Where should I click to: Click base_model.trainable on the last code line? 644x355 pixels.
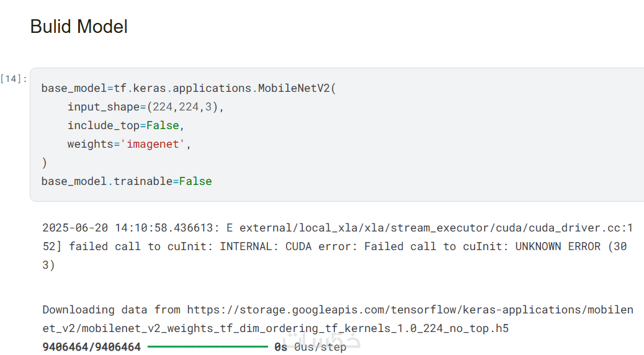(x=106, y=181)
